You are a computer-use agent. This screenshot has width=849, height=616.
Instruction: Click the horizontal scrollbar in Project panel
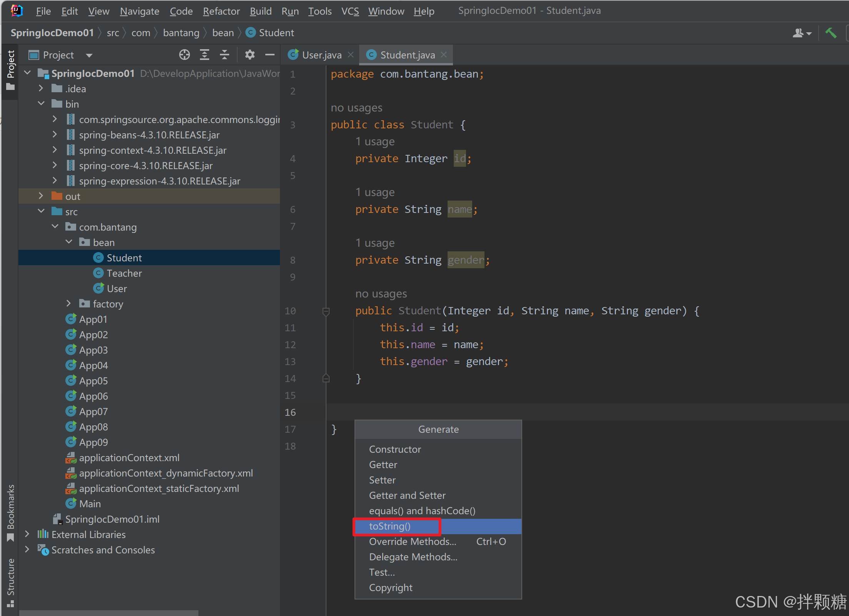(108, 613)
